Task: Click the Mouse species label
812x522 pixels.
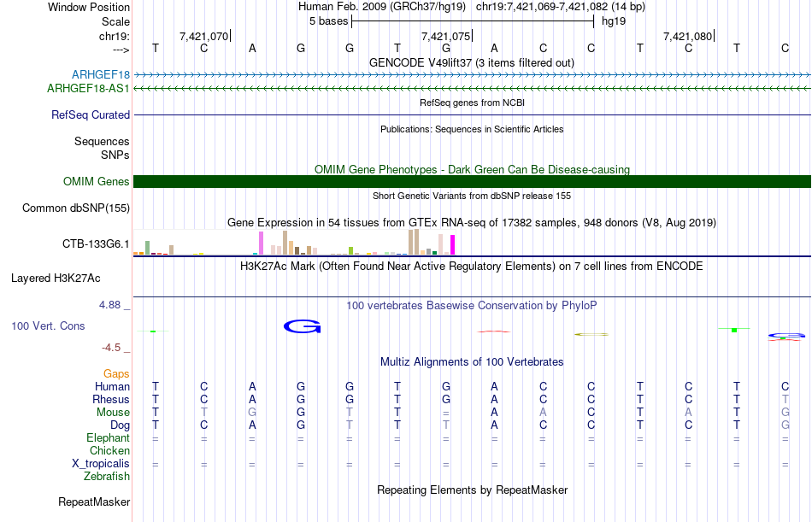Action: [x=114, y=413]
